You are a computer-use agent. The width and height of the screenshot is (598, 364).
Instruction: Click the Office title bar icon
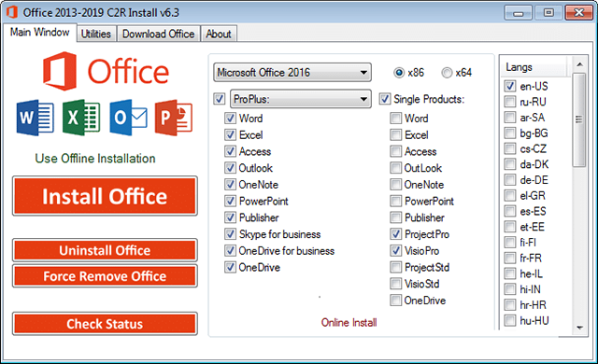[12, 12]
